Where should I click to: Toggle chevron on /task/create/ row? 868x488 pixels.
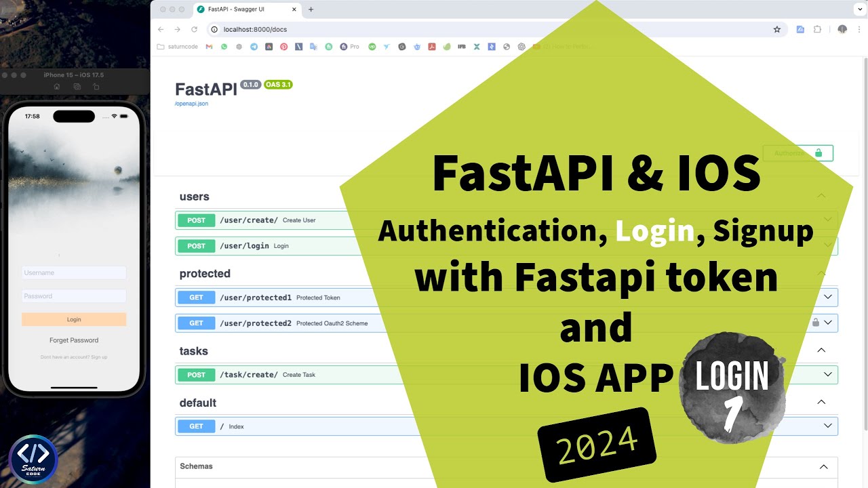pos(828,374)
